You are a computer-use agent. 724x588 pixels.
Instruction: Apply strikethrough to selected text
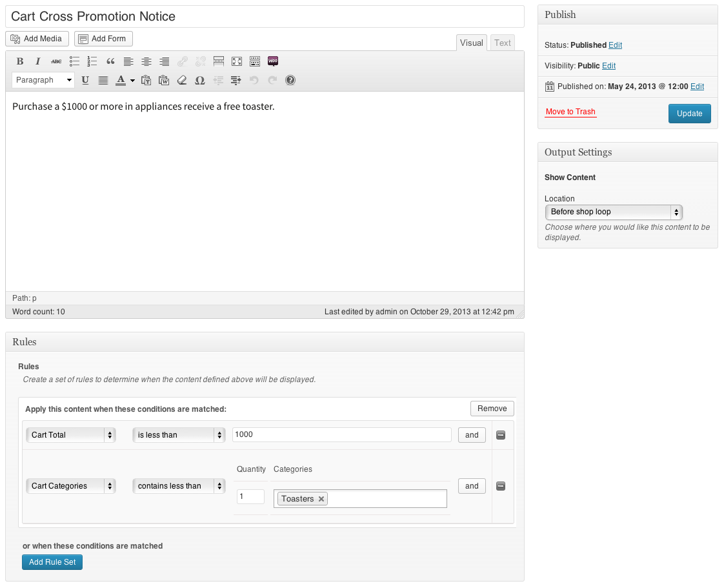[x=56, y=61]
